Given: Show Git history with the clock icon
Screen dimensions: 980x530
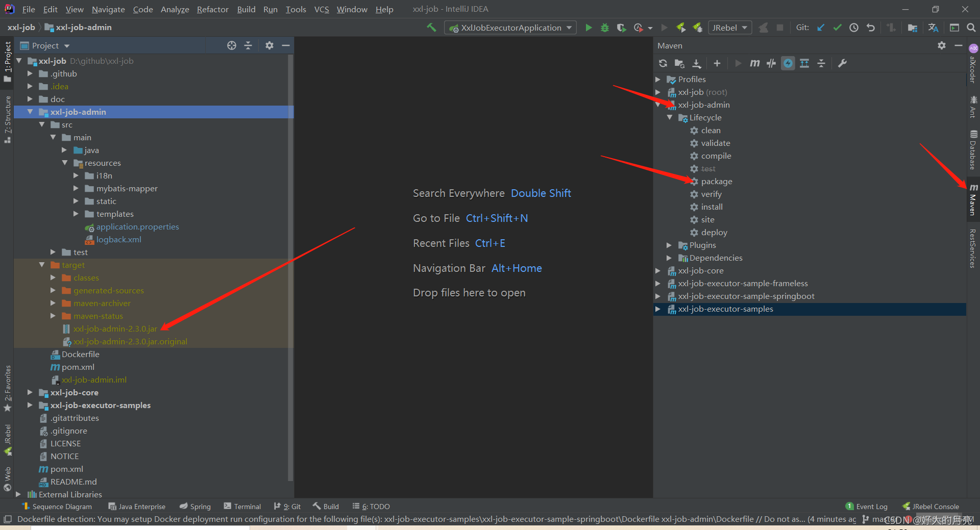Looking at the screenshot, I should [x=854, y=28].
